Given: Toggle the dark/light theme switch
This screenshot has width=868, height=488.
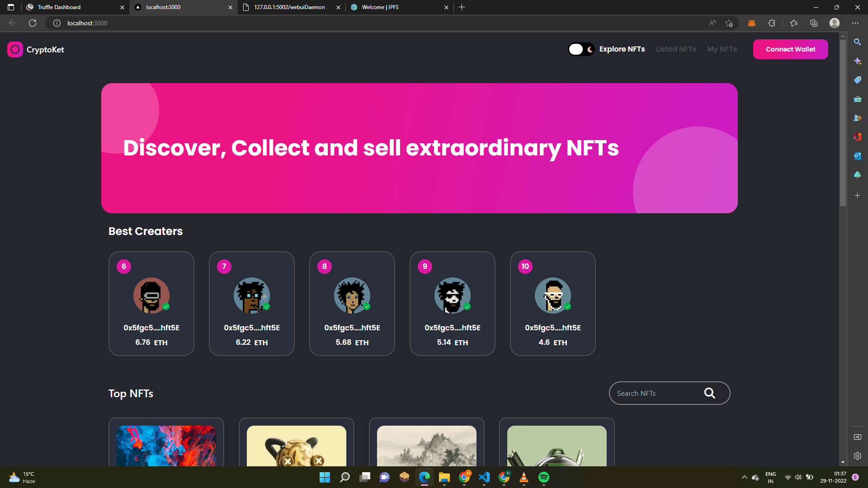Looking at the screenshot, I should [x=581, y=49].
